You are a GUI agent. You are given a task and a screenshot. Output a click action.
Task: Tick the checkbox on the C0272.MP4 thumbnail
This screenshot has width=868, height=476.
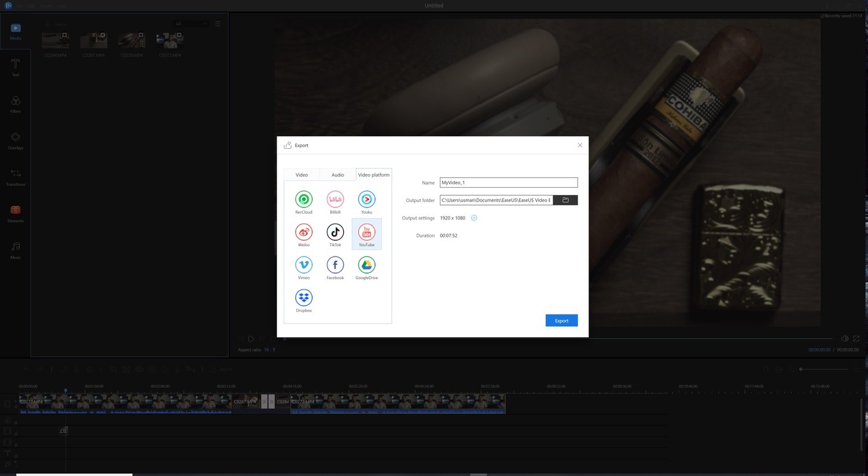[179, 35]
